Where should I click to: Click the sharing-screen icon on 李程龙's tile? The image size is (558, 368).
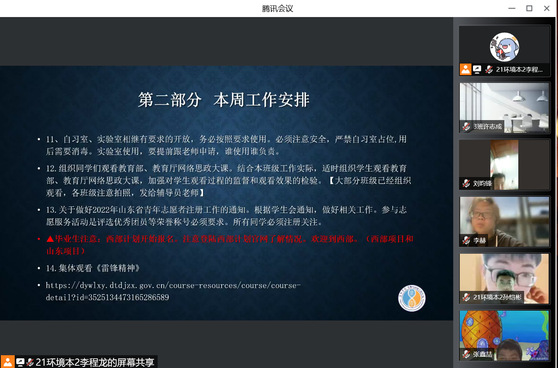point(477,69)
